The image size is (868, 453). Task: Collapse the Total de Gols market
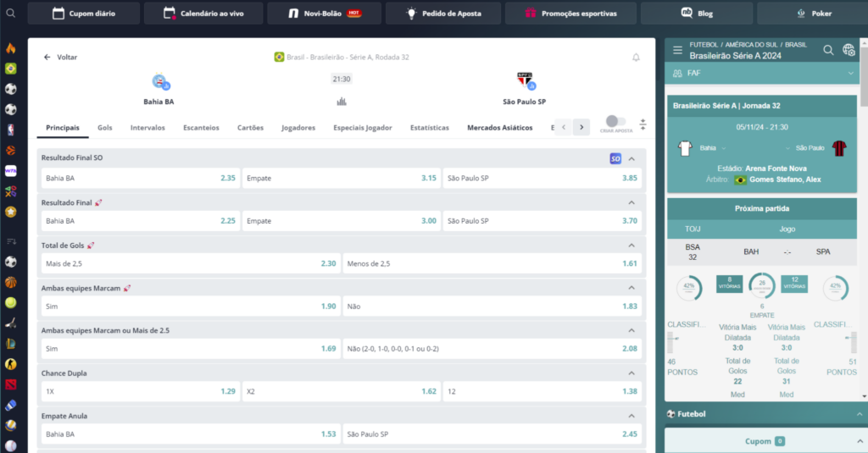pyautogui.click(x=632, y=245)
